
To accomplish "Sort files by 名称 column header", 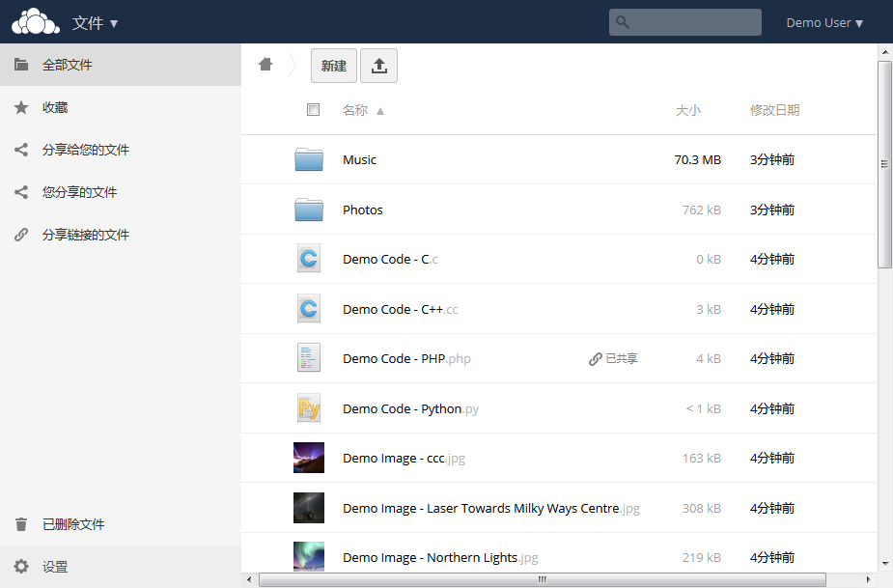I will [355, 110].
